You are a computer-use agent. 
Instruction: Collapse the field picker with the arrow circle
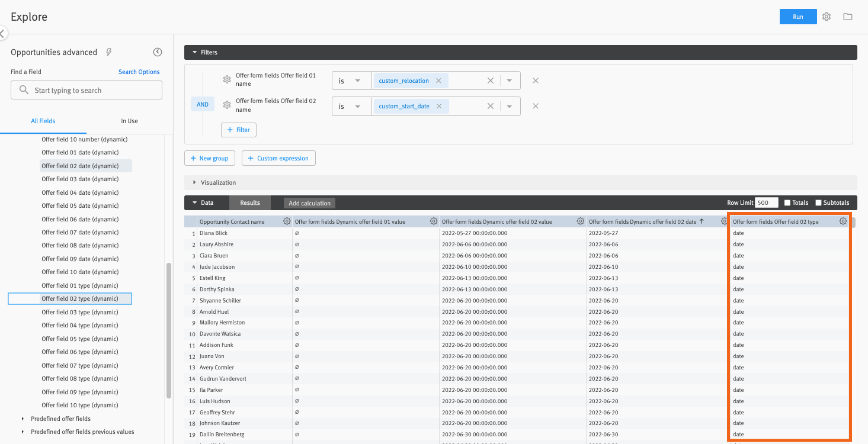tap(158, 52)
